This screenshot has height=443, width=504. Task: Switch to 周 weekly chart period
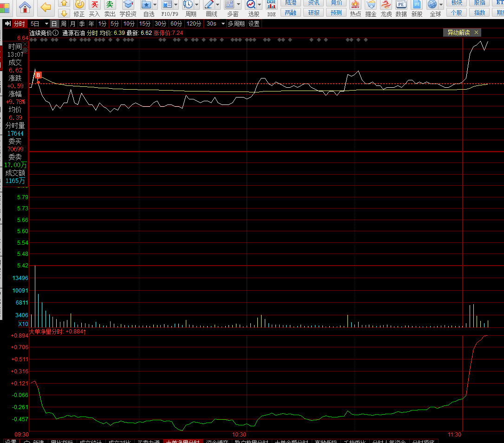pyautogui.click(x=64, y=24)
